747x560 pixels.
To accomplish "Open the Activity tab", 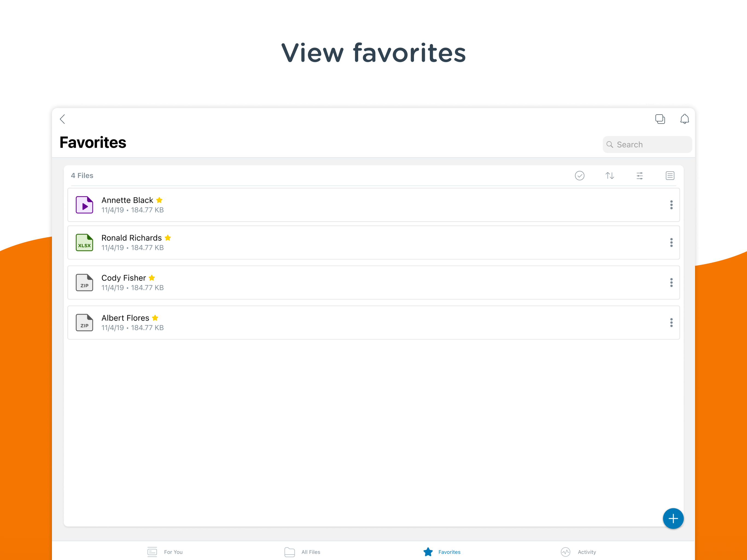I will pos(579,552).
